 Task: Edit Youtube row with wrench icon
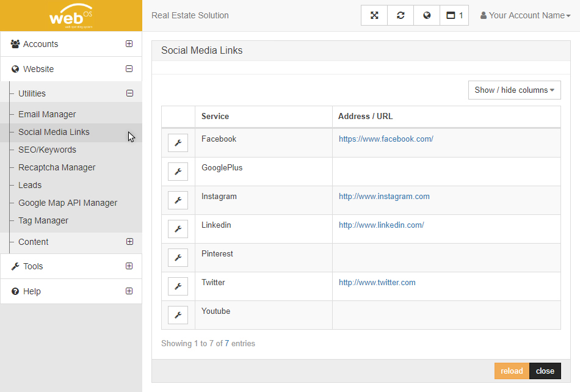pos(178,315)
